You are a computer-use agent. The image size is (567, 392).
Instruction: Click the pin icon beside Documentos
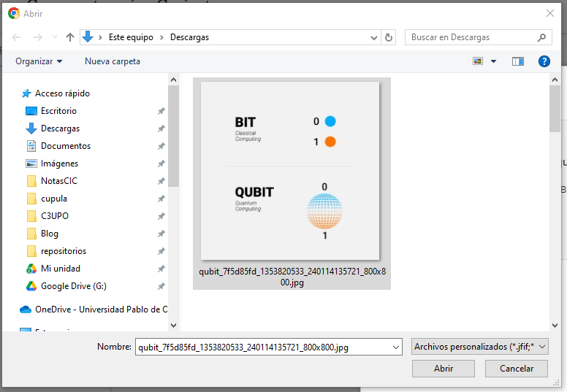pos(161,146)
